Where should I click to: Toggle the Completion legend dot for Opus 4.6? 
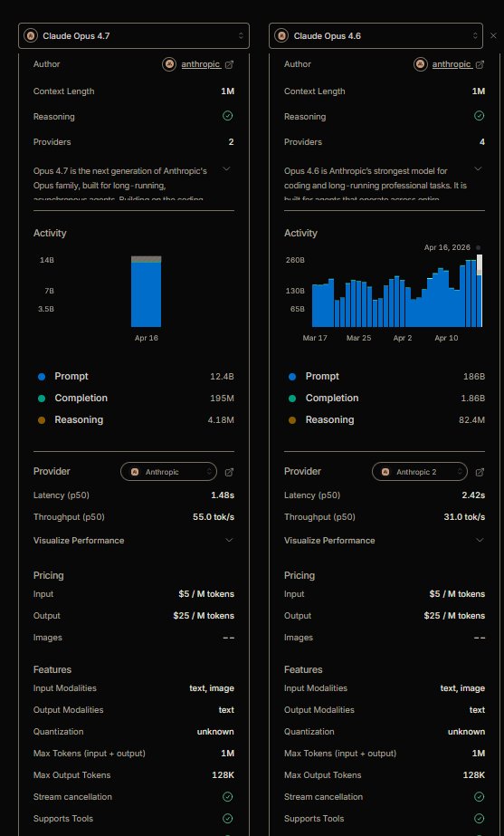click(x=292, y=399)
